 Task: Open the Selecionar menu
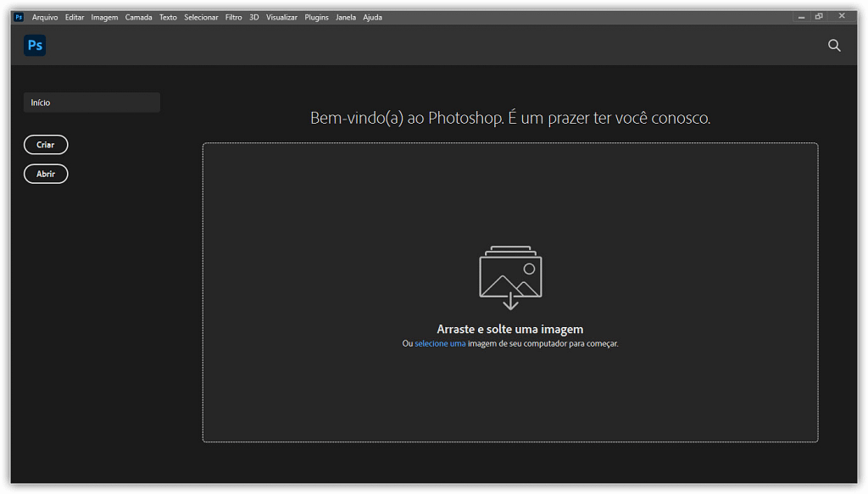click(x=201, y=17)
